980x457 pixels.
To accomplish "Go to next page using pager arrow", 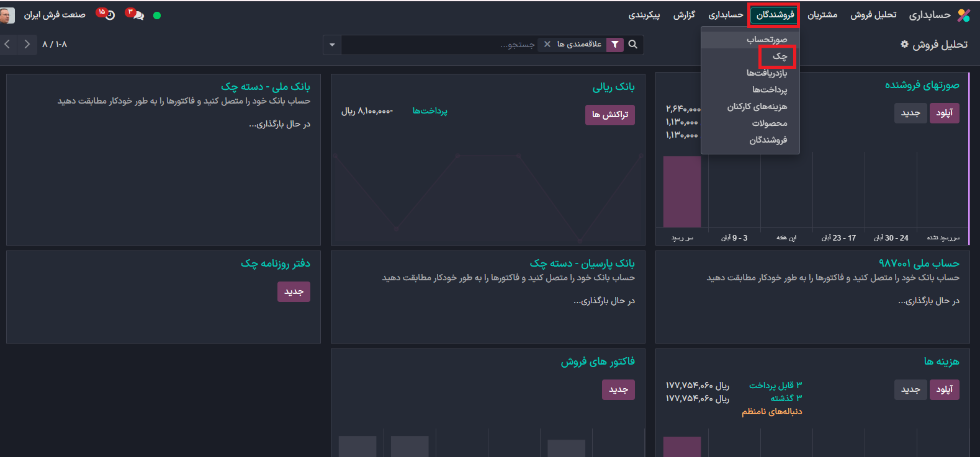I will (27, 44).
